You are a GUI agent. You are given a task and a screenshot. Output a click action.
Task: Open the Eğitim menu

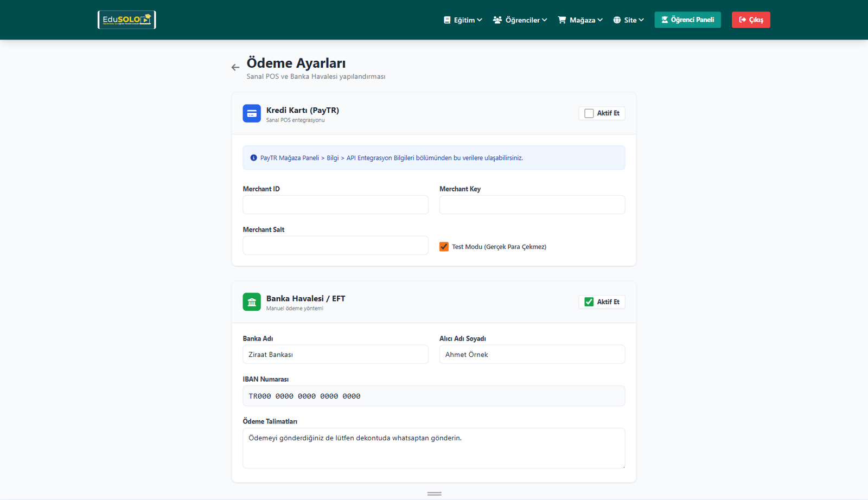463,20
